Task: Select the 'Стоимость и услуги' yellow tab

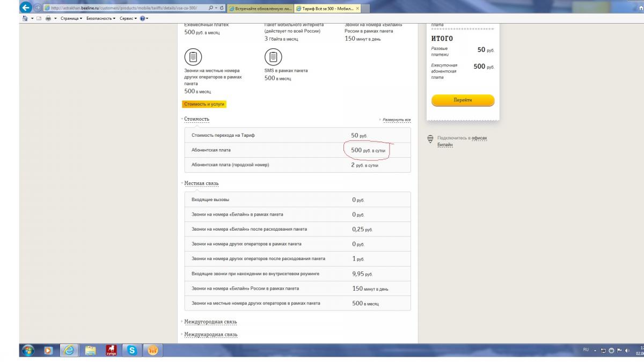Action: coord(204,104)
